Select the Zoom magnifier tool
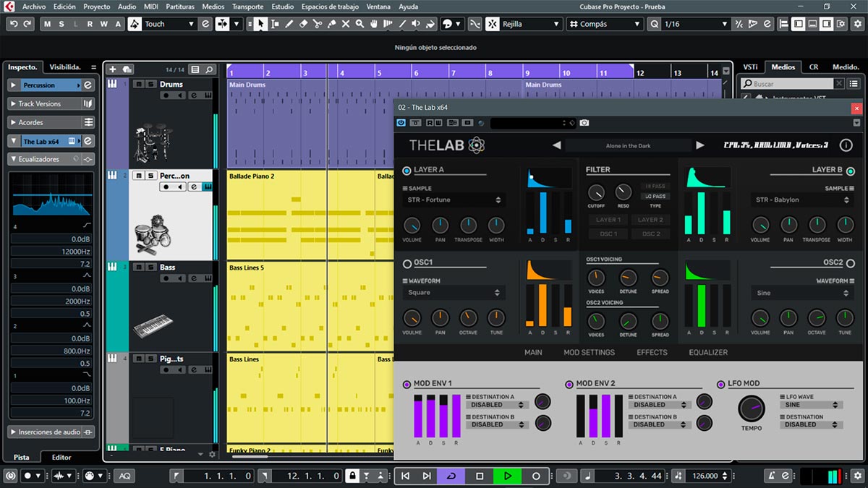Image resolution: width=868 pixels, height=488 pixels. tap(359, 24)
